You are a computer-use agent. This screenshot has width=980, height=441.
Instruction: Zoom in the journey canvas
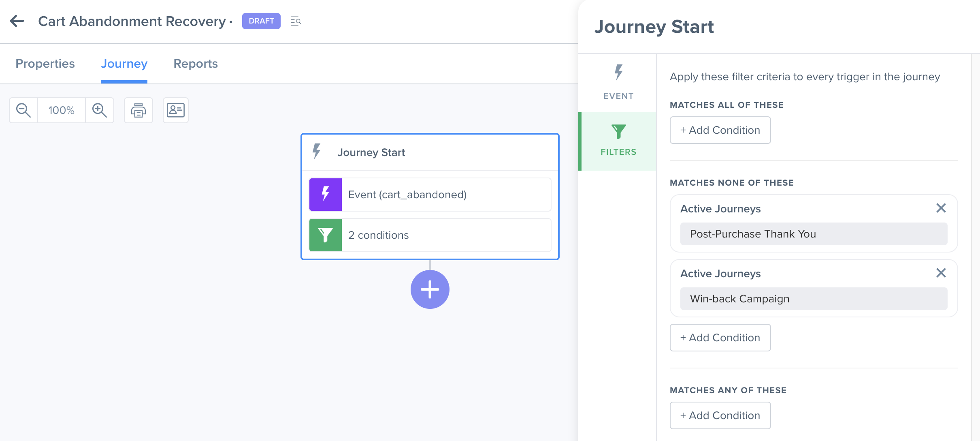(x=100, y=110)
